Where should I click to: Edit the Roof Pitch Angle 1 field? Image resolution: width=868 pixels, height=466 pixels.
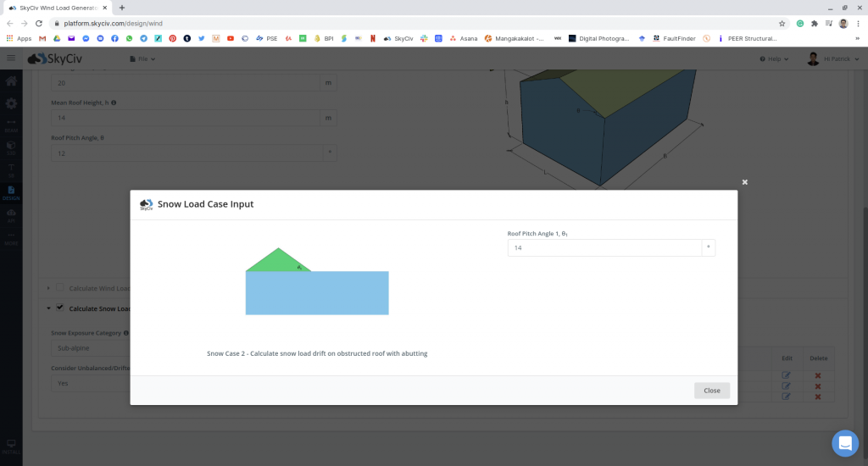(x=604, y=248)
